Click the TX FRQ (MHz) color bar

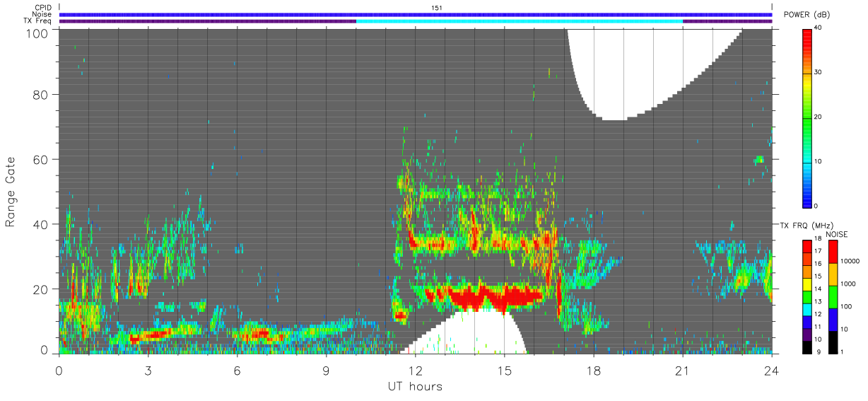(x=807, y=297)
